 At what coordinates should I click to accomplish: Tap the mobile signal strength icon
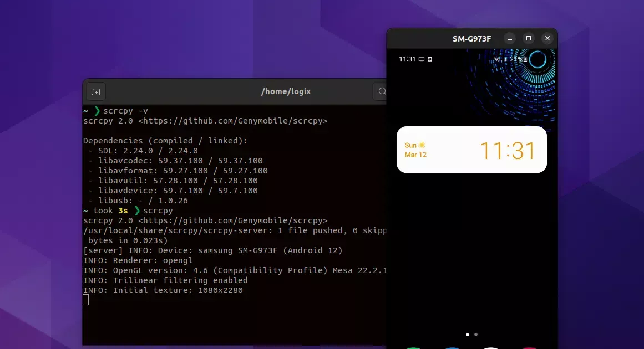pyautogui.click(x=505, y=59)
